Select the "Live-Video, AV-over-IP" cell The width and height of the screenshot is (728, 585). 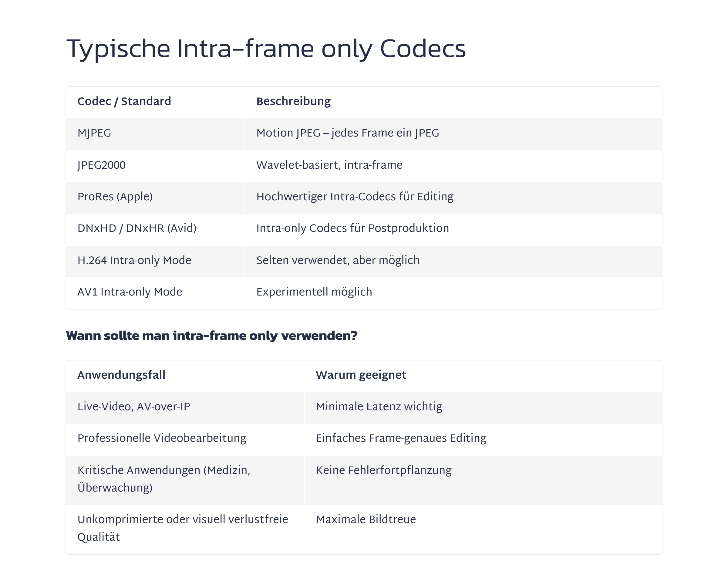click(134, 407)
